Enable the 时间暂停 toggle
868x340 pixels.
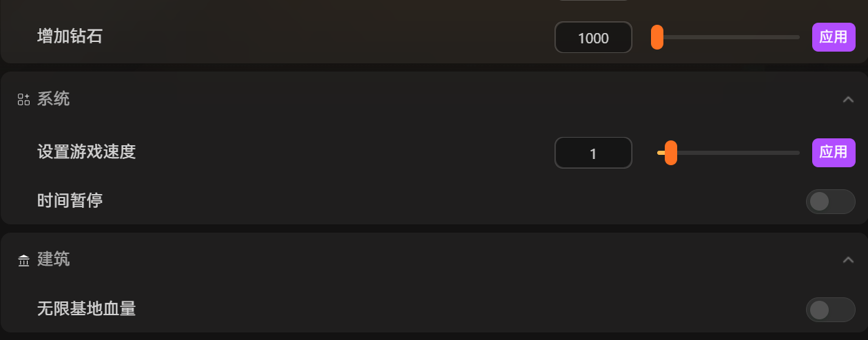tap(829, 202)
